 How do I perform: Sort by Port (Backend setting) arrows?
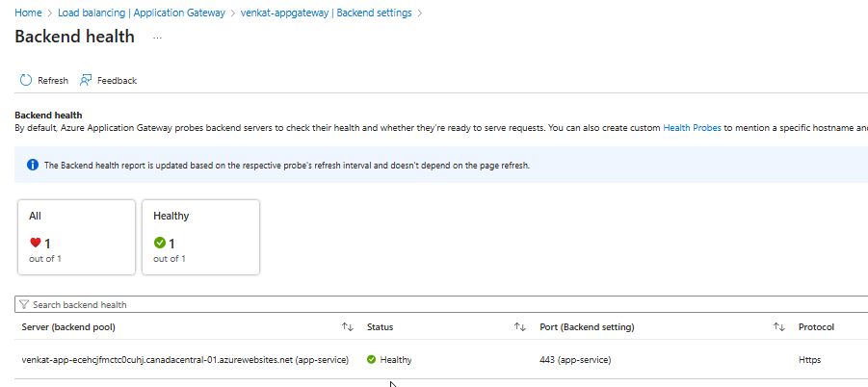[x=778, y=326]
